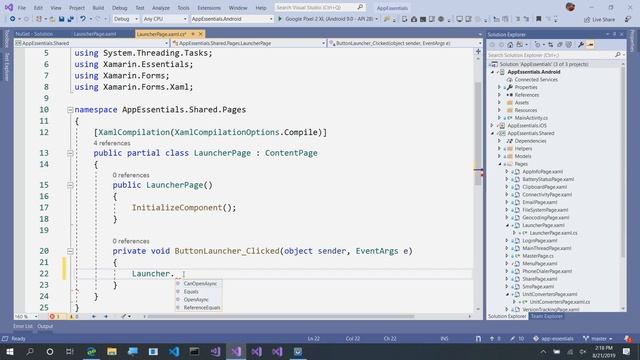This screenshot has width=640, height=360.
Task: Open the Debug configuration dropdown
Action: (126, 19)
